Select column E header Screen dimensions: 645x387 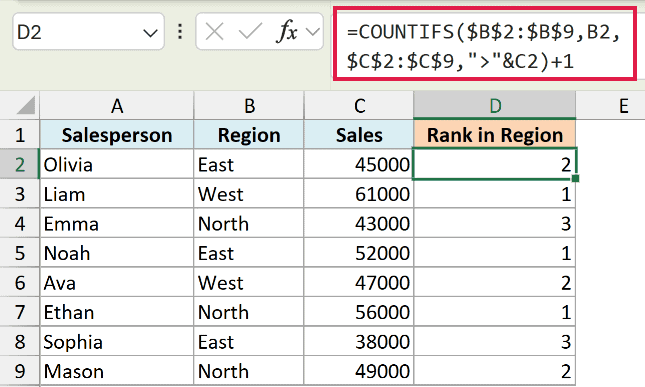(x=610, y=106)
